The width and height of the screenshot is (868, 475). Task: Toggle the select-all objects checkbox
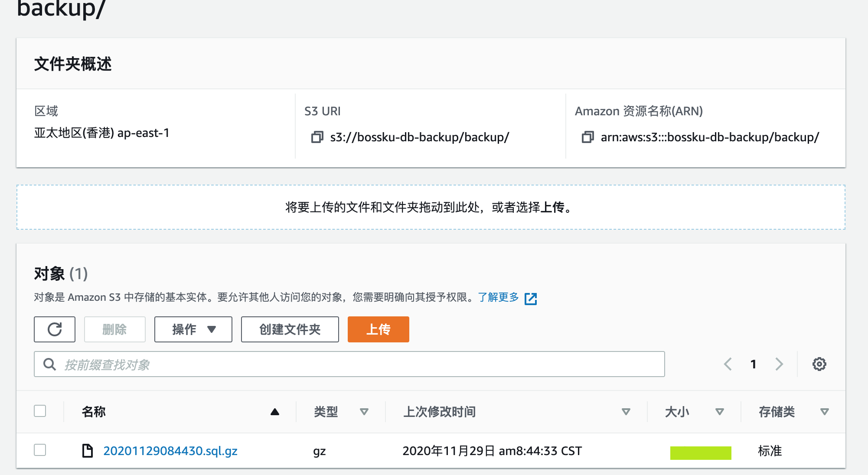[40, 411]
